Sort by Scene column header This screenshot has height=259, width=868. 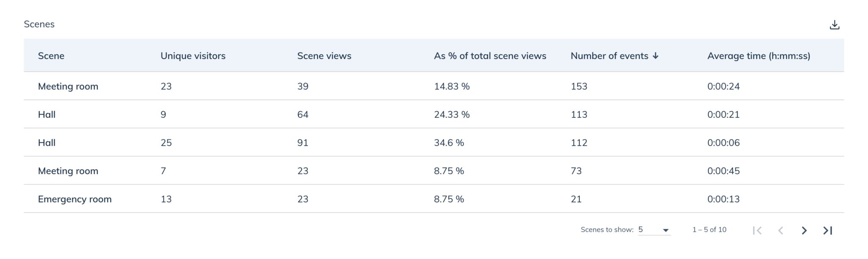tap(51, 56)
